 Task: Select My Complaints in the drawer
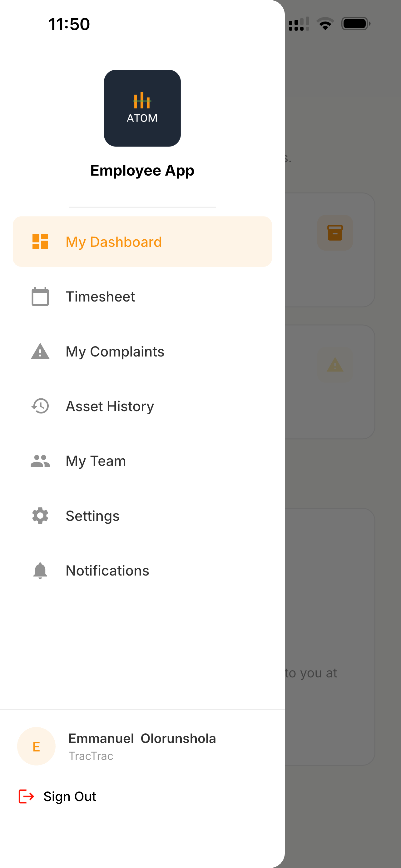click(x=142, y=352)
